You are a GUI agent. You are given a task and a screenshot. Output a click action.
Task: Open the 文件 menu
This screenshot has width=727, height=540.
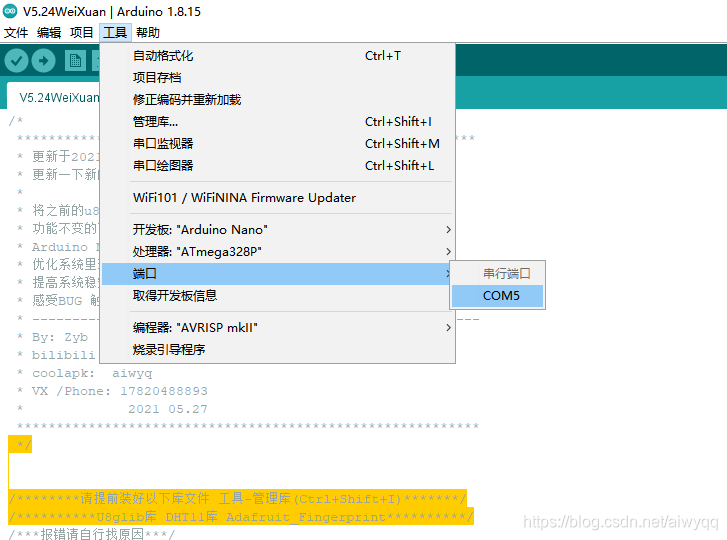coord(16,32)
